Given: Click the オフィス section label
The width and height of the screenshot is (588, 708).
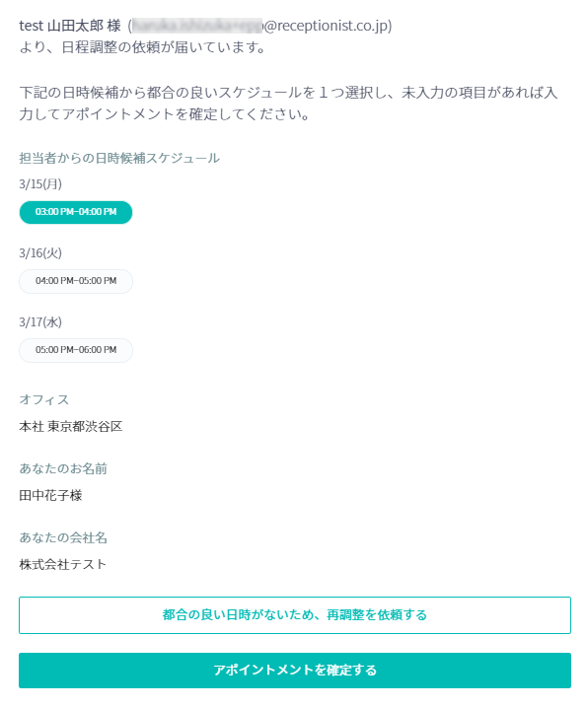Looking at the screenshot, I should pos(43,399).
